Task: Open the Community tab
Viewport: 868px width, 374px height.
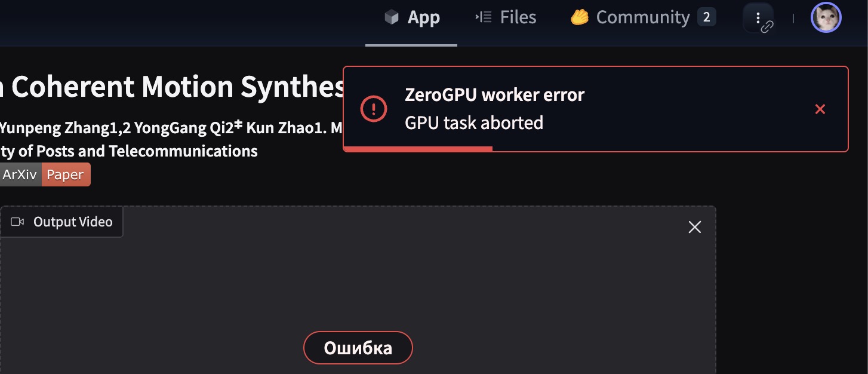Action: pyautogui.click(x=643, y=17)
